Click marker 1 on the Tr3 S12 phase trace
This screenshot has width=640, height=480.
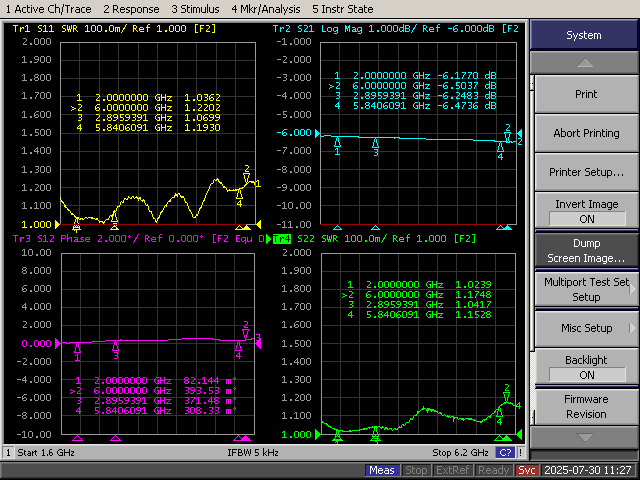77,352
